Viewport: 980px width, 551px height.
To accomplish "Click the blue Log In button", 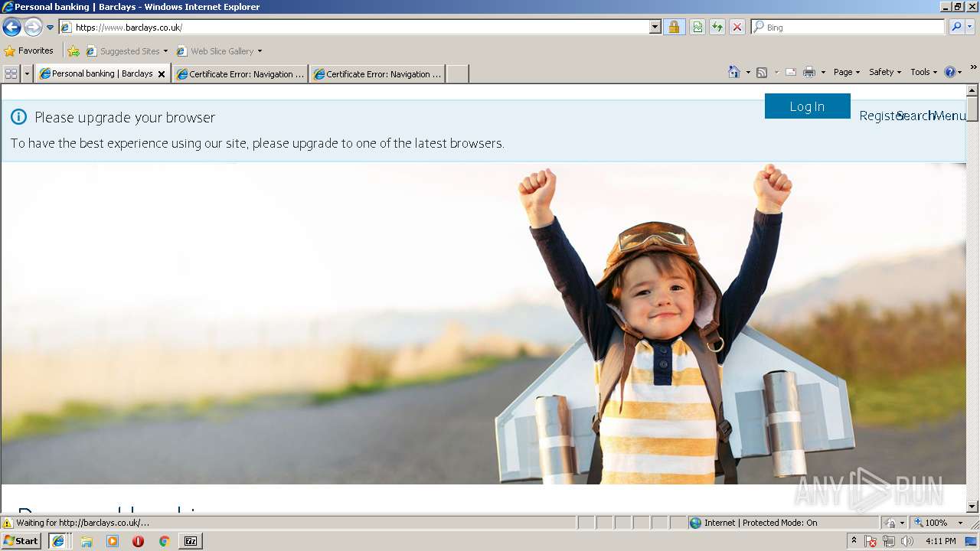I will click(x=807, y=106).
